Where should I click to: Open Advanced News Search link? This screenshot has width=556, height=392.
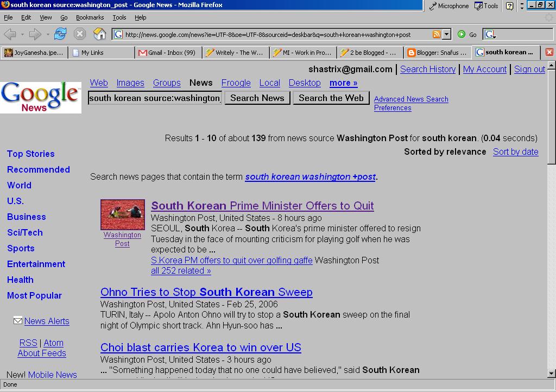[x=411, y=99]
